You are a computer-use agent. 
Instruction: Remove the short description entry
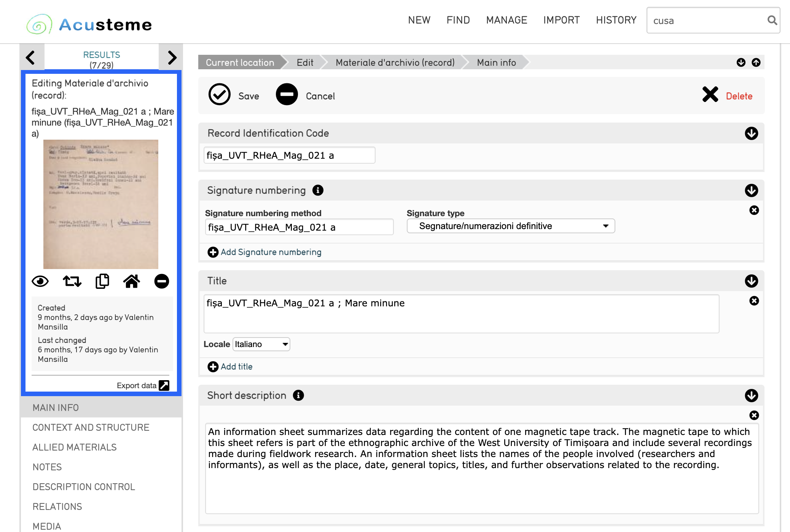[x=754, y=415]
